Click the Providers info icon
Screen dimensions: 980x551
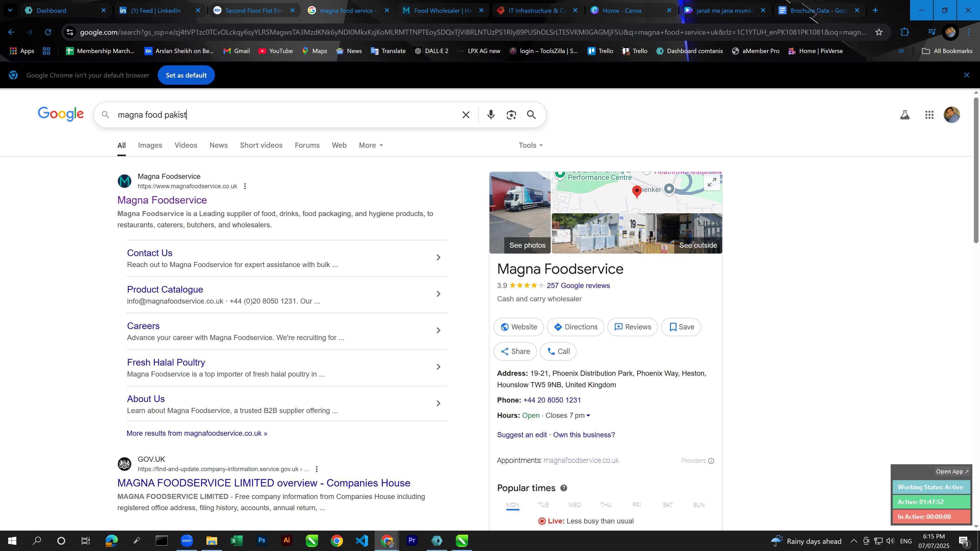tap(711, 461)
